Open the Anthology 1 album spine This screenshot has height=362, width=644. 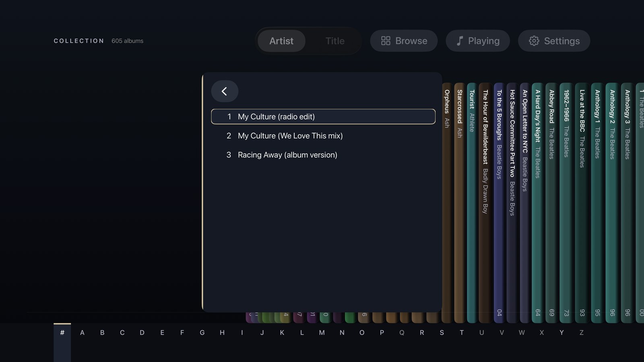pyautogui.click(x=597, y=203)
